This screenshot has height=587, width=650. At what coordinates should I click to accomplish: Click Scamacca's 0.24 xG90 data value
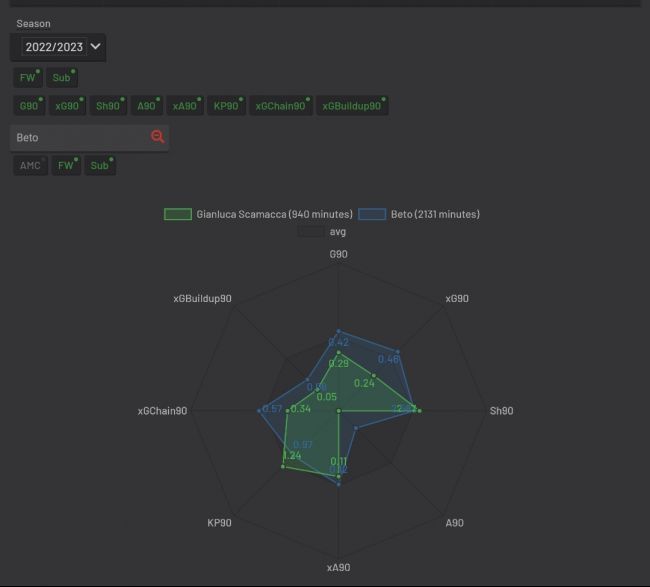point(364,383)
